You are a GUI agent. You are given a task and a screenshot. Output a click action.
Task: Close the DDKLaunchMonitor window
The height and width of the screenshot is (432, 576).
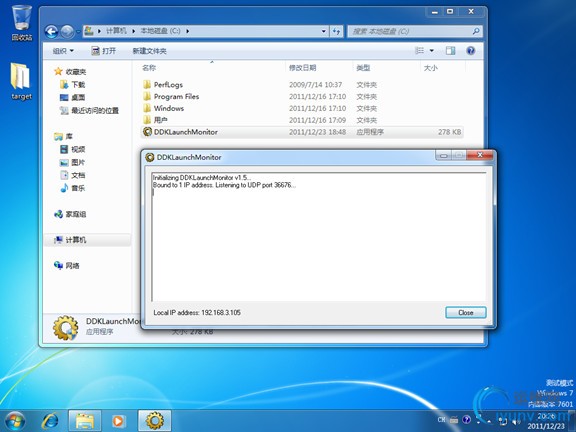(479, 155)
